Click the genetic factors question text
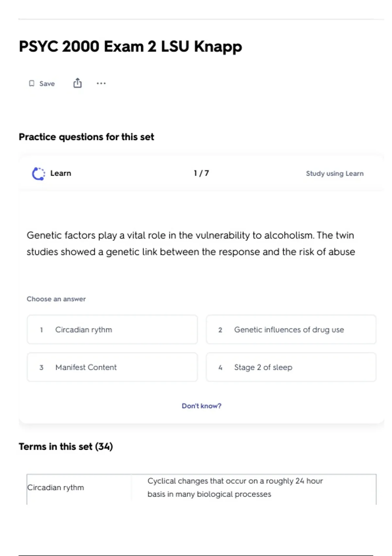The width and height of the screenshot is (392, 556). point(191,243)
